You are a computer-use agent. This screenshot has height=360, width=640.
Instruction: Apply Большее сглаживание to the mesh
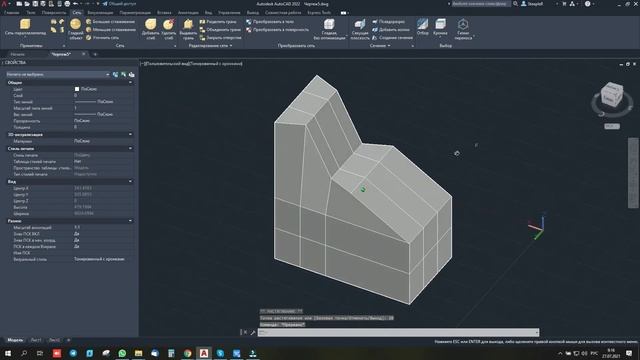point(110,22)
